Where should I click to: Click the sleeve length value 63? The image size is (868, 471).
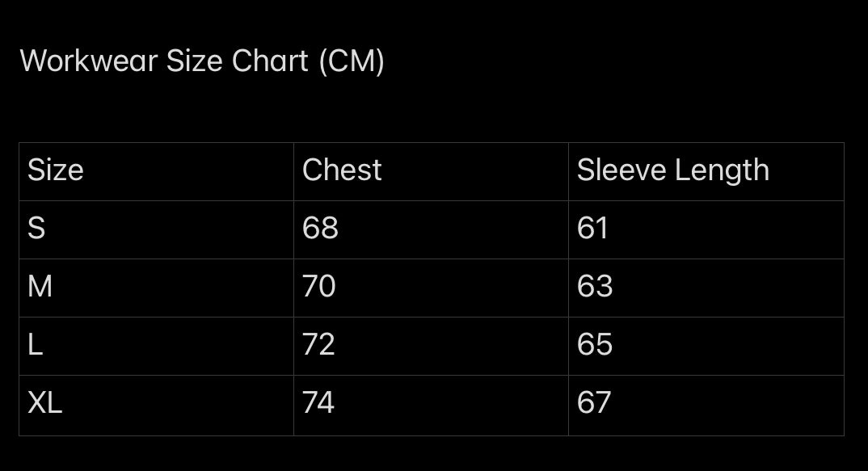point(595,287)
